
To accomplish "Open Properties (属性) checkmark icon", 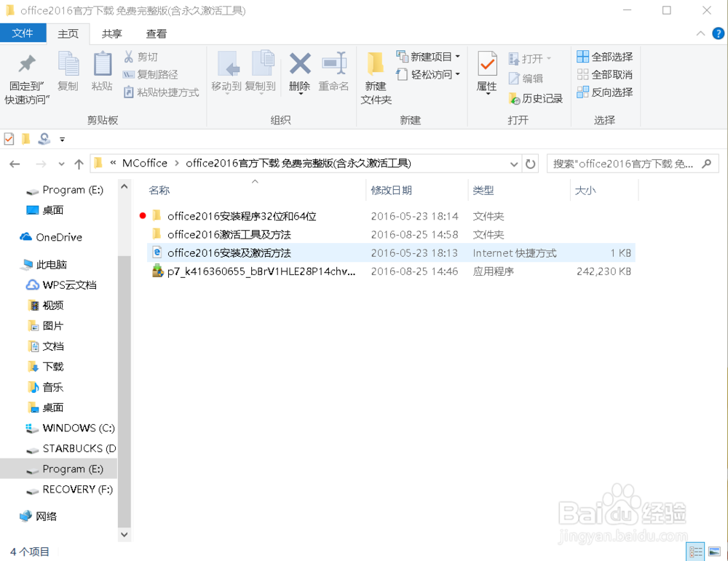I will [x=487, y=64].
